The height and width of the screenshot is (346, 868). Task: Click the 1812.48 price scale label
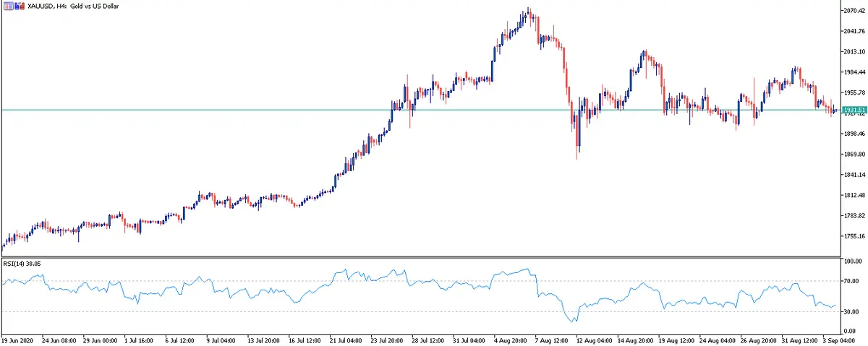854,196
